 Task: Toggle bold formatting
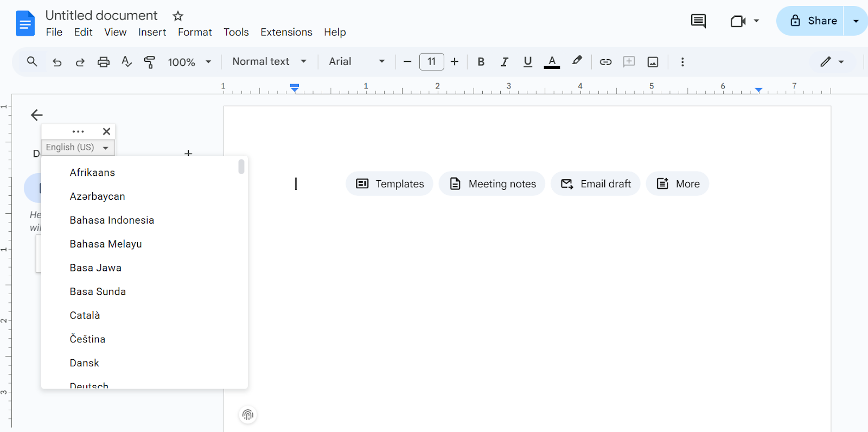(x=481, y=62)
